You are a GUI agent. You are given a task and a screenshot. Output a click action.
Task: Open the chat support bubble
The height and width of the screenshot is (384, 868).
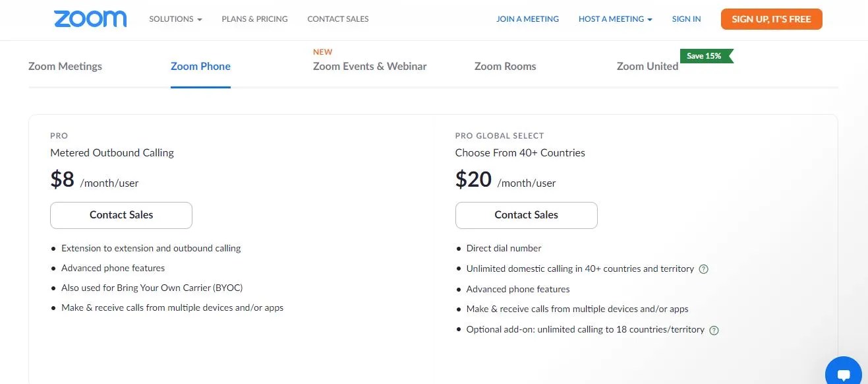[x=843, y=372]
